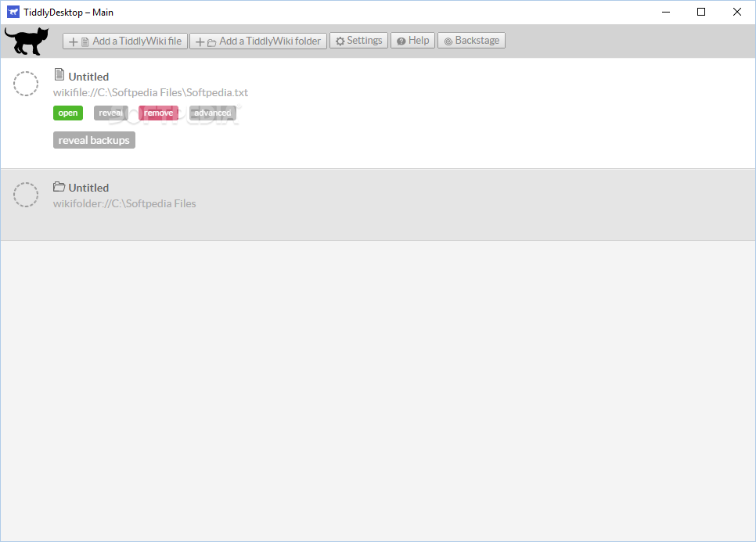Image resolution: width=756 pixels, height=542 pixels.
Task: Click the wikifolder://C:\Softpedia Files path
Action: [x=124, y=203]
